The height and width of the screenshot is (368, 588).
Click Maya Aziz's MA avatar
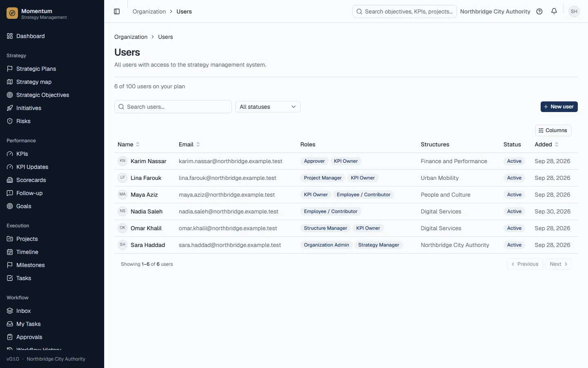click(122, 195)
